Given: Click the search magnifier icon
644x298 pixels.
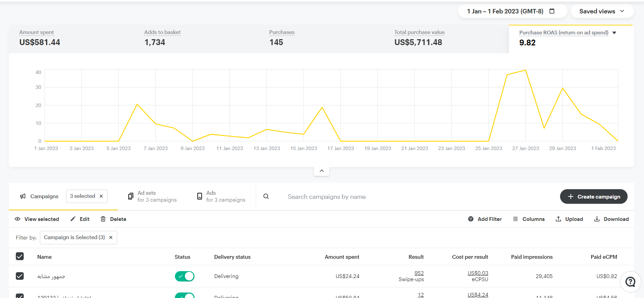Looking at the screenshot, I should pos(266,196).
